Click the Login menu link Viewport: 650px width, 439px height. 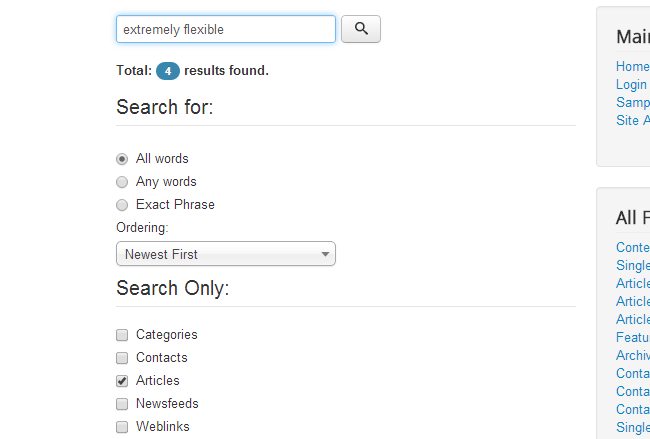coord(631,85)
